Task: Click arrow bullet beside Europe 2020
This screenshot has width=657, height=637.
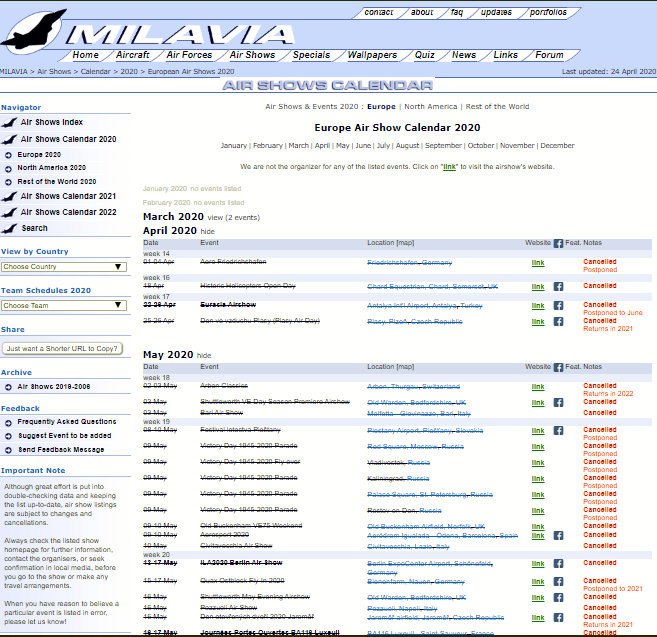Action: pyautogui.click(x=8, y=155)
